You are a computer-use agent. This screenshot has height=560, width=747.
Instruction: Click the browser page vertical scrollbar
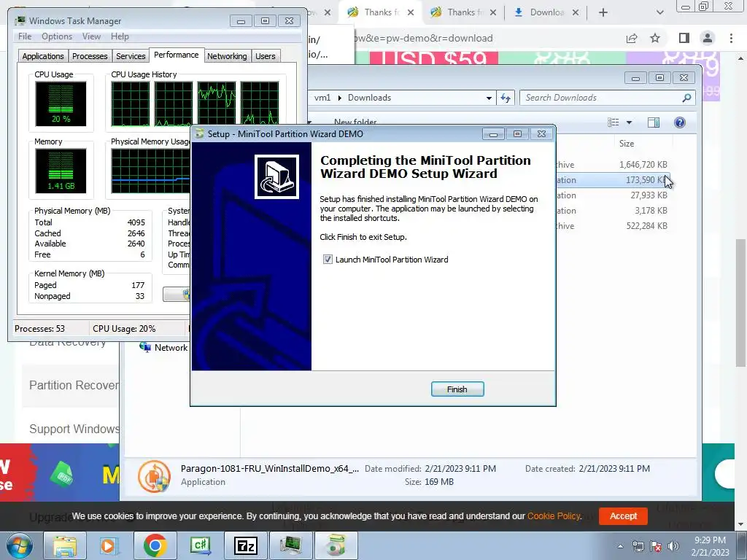[x=740, y=303]
